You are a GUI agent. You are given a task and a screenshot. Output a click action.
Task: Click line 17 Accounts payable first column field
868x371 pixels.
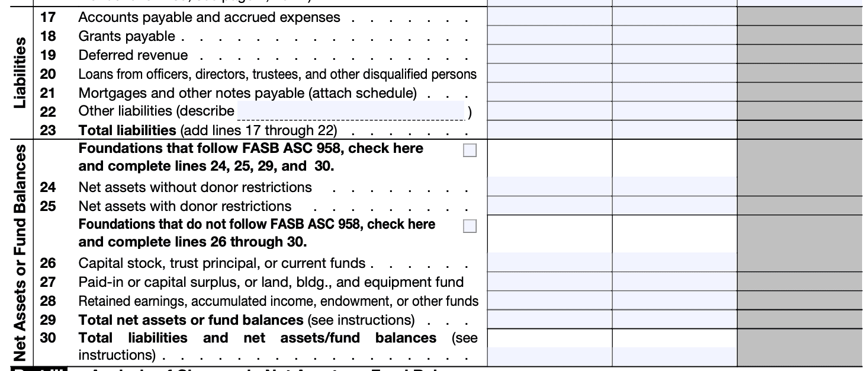coord(549,17)
